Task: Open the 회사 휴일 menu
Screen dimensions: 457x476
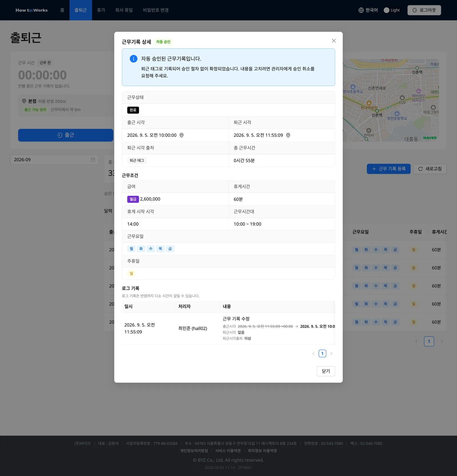Action: [124, 10]
